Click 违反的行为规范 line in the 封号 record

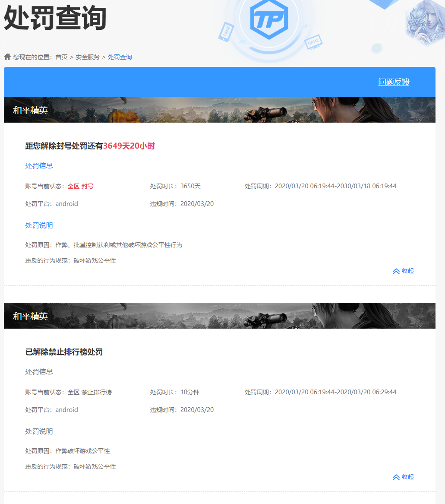70,260
